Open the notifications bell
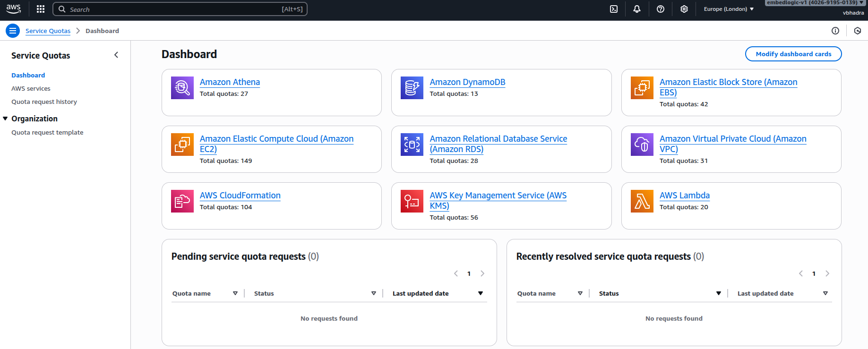The width and height of the screenshot is (868, 349). tap(637, 9)
